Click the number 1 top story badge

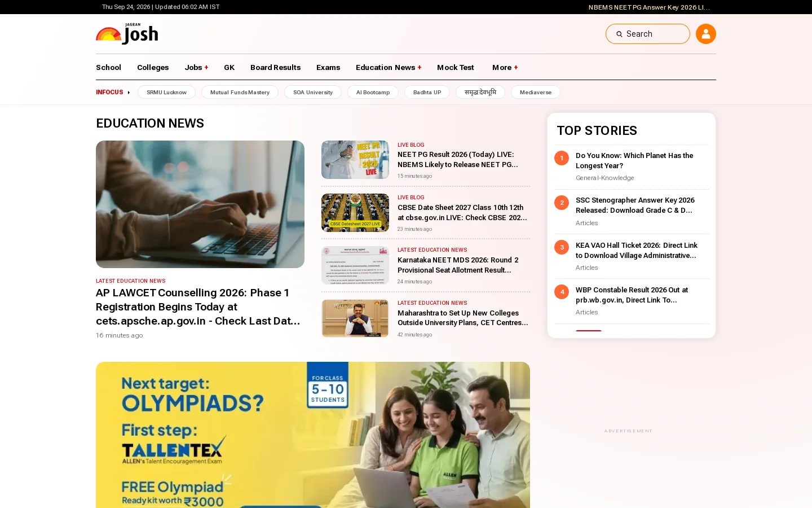[x=562, y=158]
